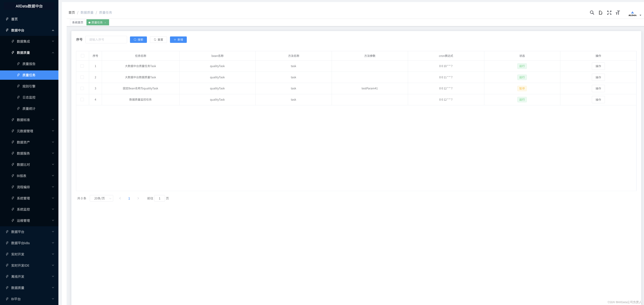The image size is (644, 305).
Task: Check the row for 大数据中台质量任务Task
Action: (x=82, y=66)
